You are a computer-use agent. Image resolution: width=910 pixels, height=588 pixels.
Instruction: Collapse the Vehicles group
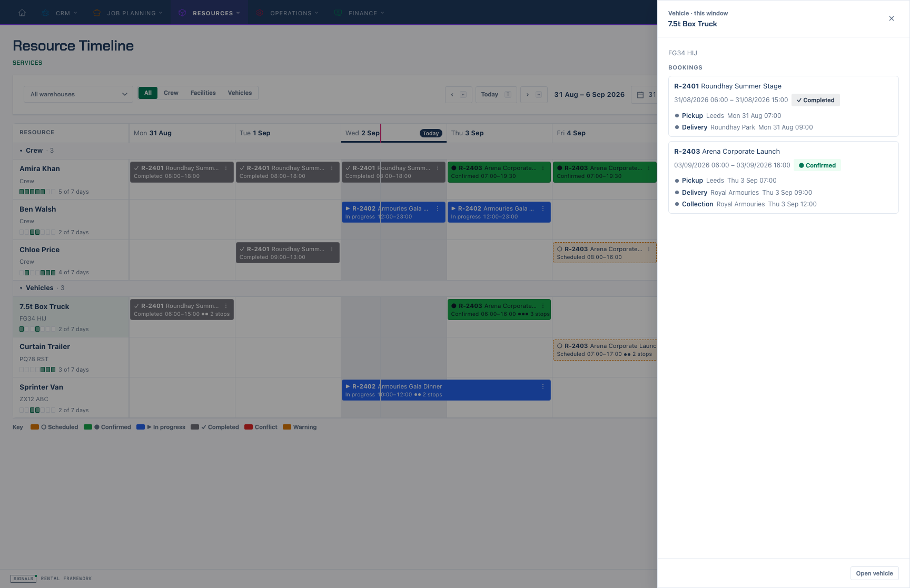21,288
